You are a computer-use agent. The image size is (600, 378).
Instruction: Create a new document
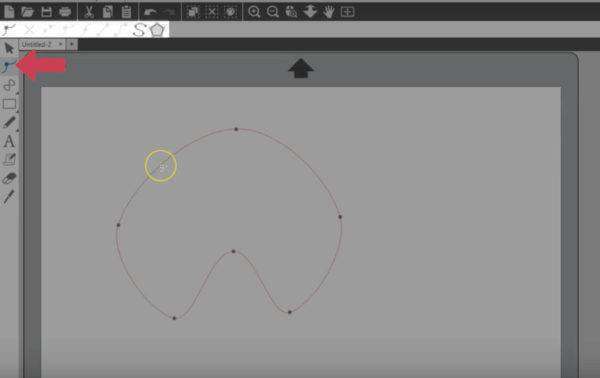pyautogui.click(x=9, y=12)
